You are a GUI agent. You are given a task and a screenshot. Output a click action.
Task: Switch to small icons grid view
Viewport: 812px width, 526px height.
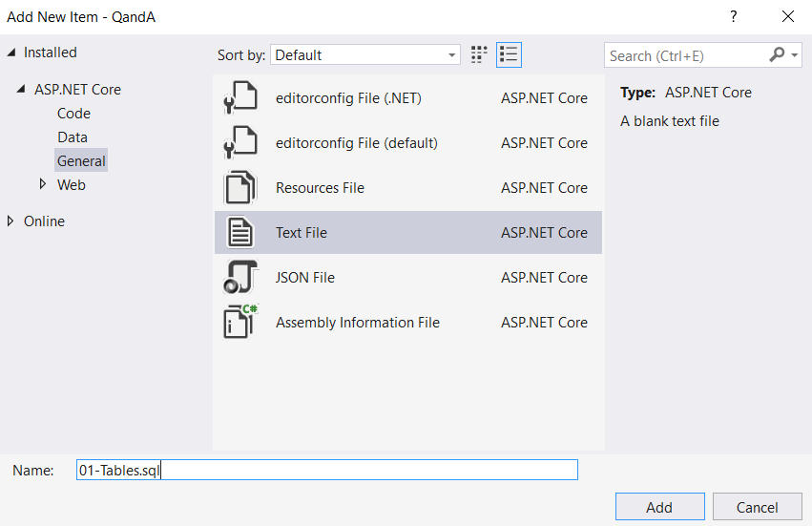pos(480,54)
